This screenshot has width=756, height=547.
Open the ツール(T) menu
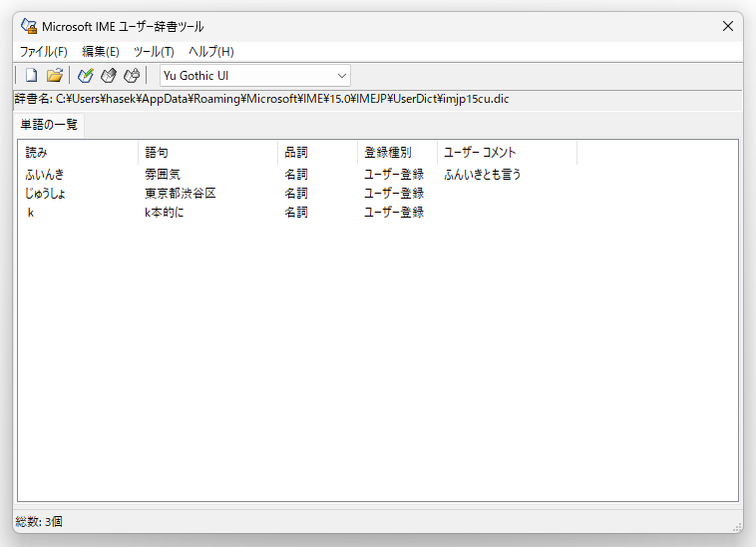tap(154, 52)
